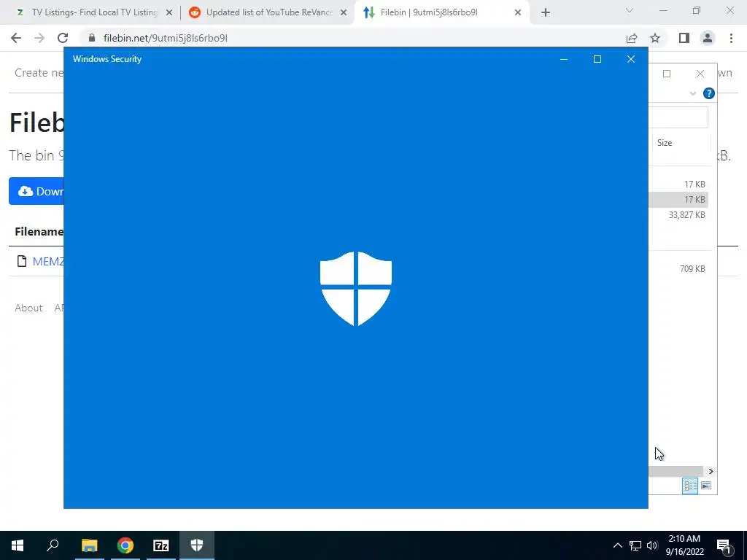Click the blue Download button on Filebin
The image size is (747, 560).
(36, 191)
